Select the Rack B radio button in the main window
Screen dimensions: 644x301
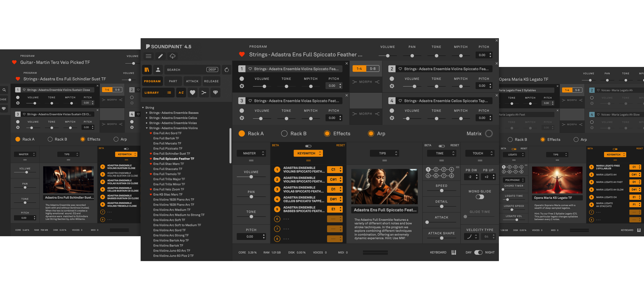pyautogui.click(x=284, y=134)
